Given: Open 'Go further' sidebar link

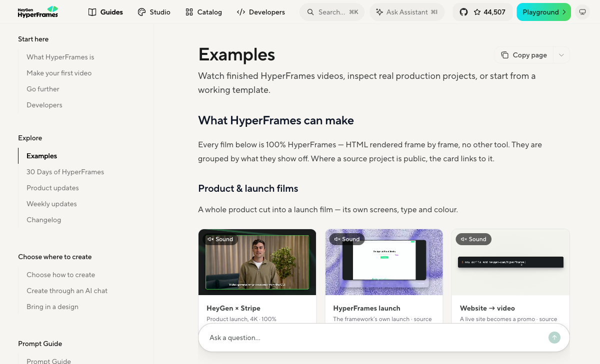Looking at the screenshot, I should click(x=43, y=89).
